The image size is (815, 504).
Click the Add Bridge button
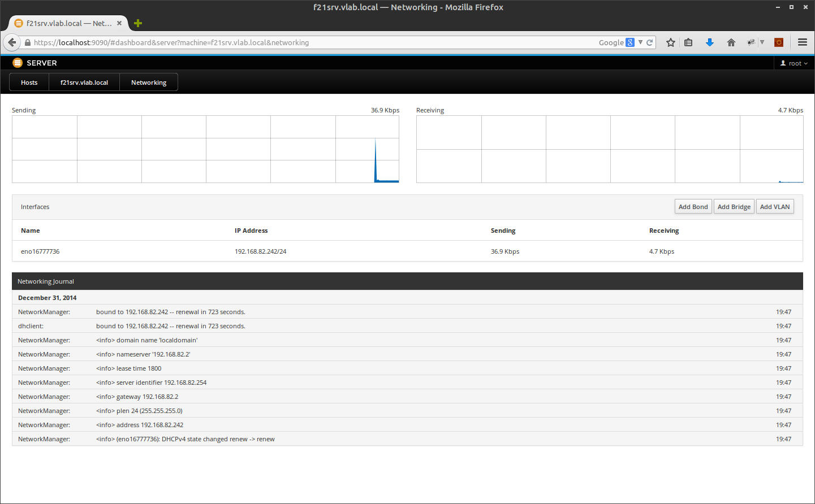(x=734, y=207)
